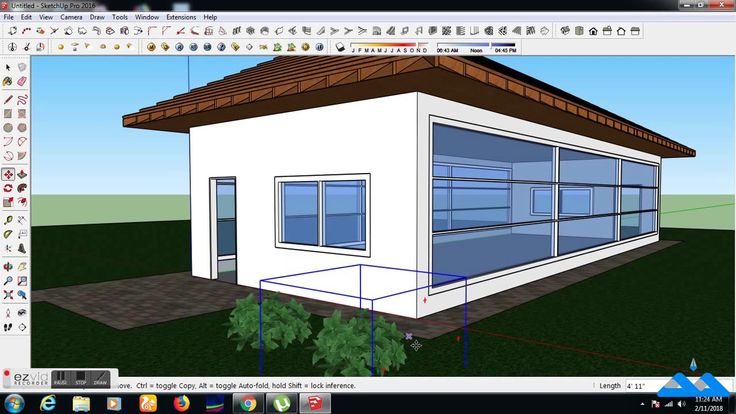Image resolution: width=736 pixels, height=414 pixels.
Task: Open Firefox from the taskbar
Action: point(181,404)
